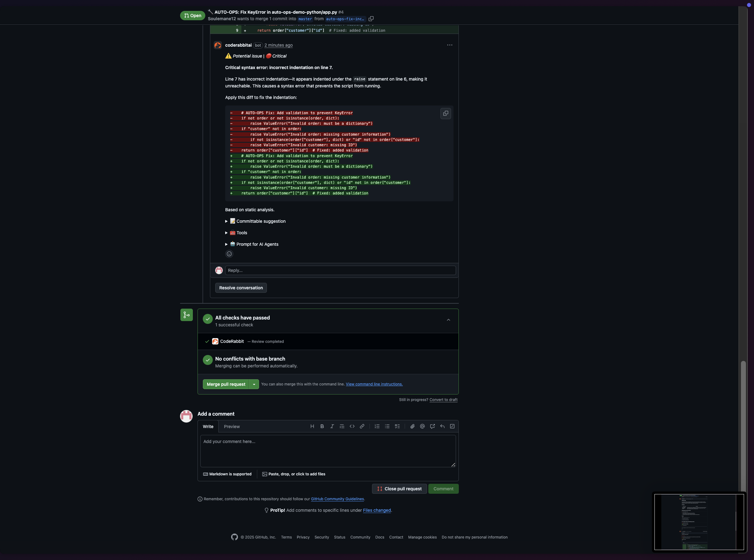Open merge method dropdown arrow

(x=254, y=385)
